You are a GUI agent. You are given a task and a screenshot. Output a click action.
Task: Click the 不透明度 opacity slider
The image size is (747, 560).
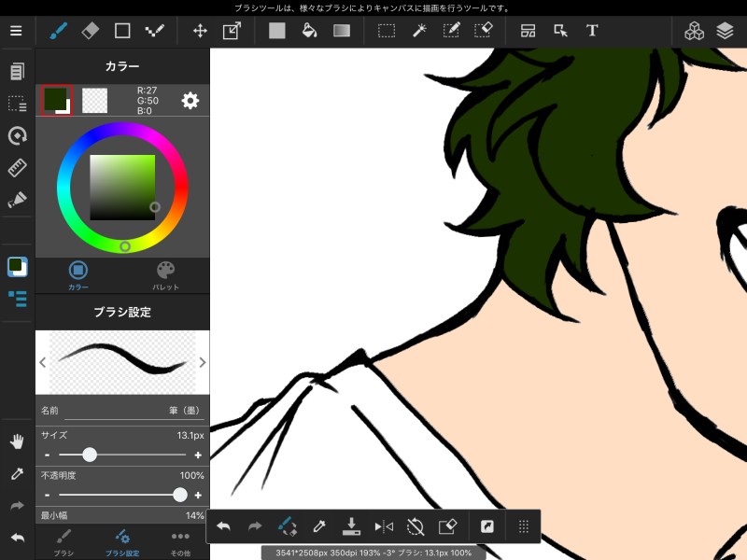(x=122, y=496)
